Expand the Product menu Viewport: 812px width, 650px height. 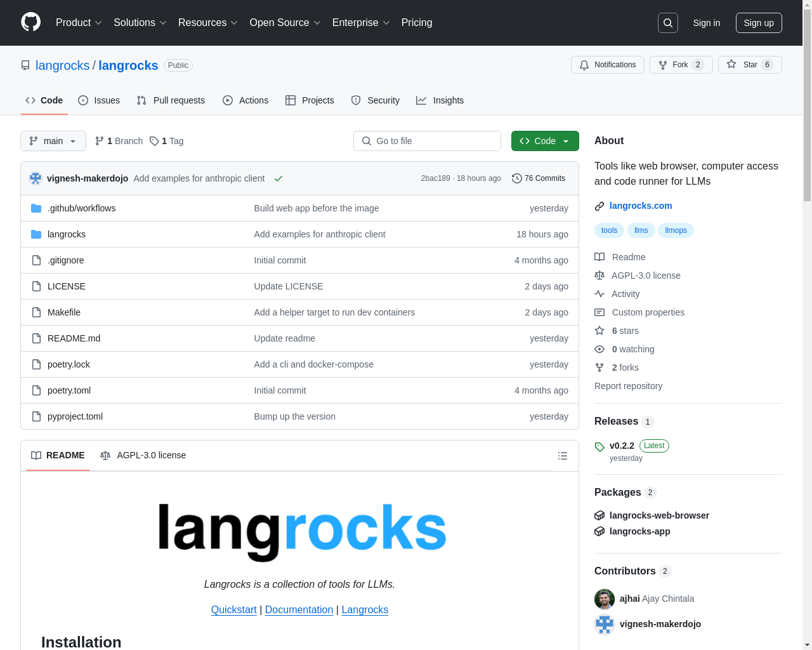(79, 22)
